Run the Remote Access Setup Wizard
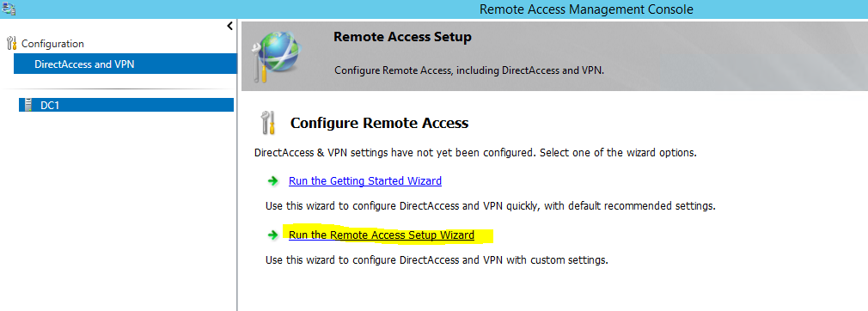The image size is (868, 311). coord(382,235)
